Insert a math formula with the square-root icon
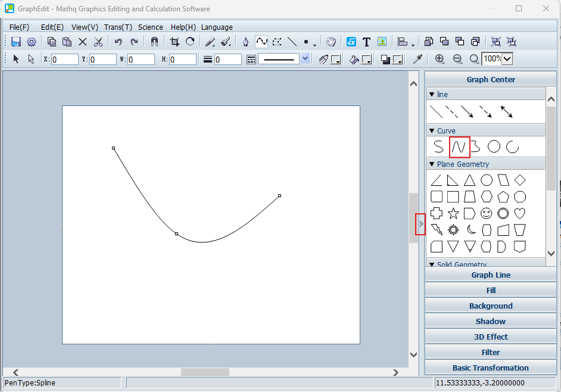Image resolution: width=561 pixels, height=392 pixels. (x=351, y=42)
